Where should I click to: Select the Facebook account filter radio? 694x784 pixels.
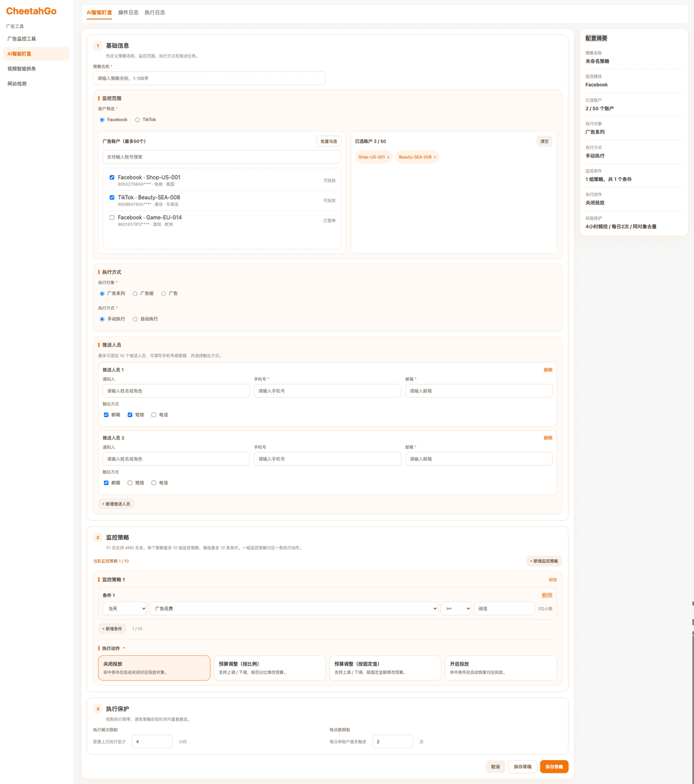102,120
